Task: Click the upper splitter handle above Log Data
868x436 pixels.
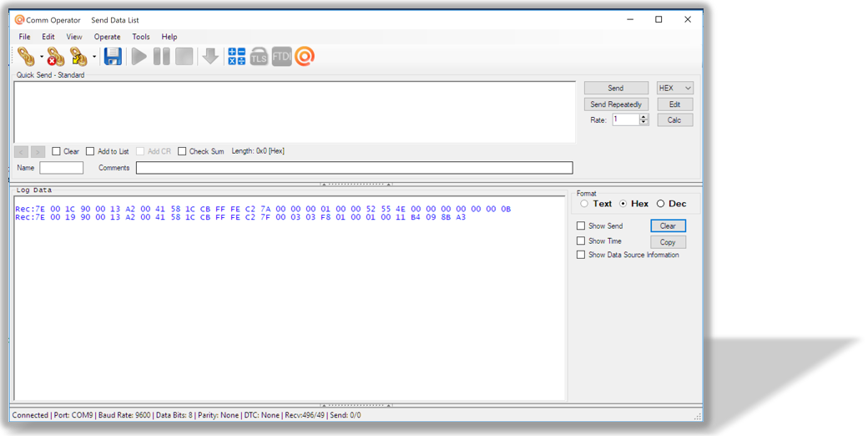Action: 356,184
